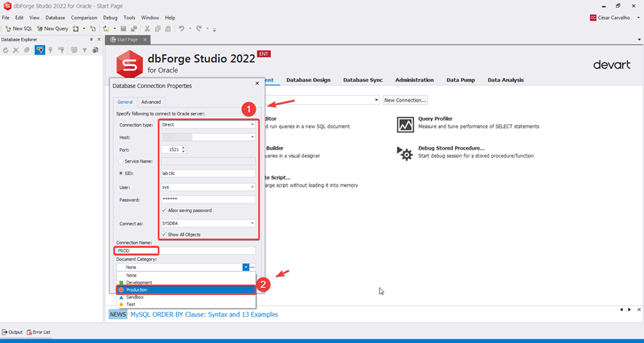644x343 pixels.
Task: Select the Service Name radio button
Action: pyautogui.click(x=121, y=161)
